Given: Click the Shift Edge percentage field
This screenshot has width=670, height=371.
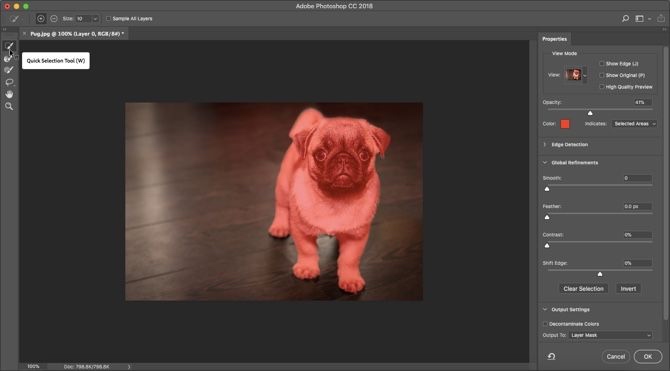Looking at the screenshot, I should tap(638, 263).
